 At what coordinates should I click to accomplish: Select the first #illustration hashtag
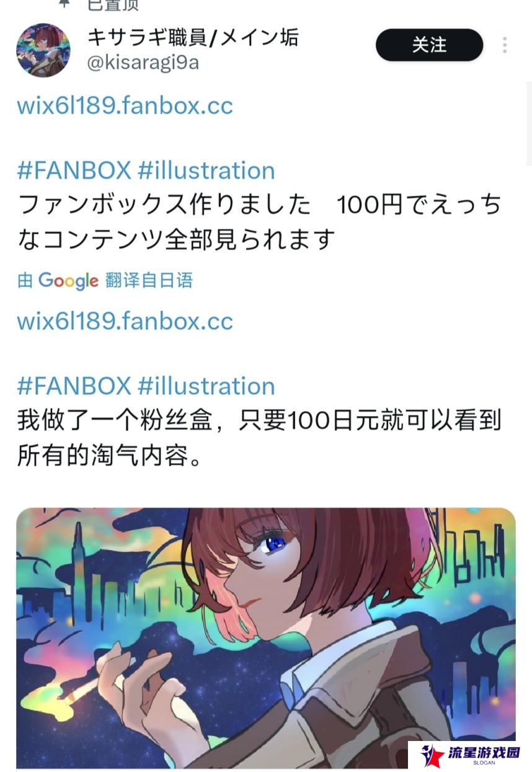click(206, 170)
